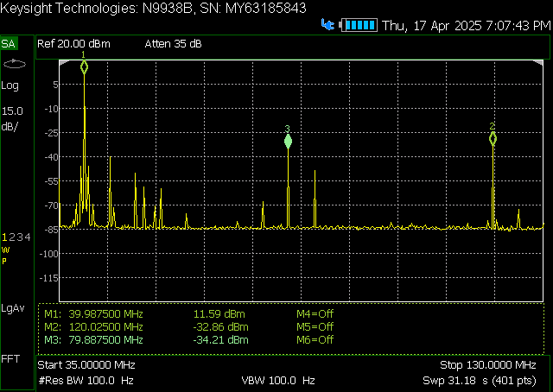Viewport: 553px width, 392px height.
Task: Click the M4=Off marker entry
Action: coord(315,313)
